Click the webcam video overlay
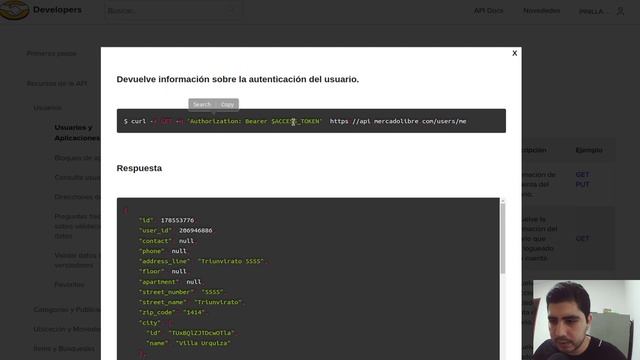Screen dimensions: 640x360 [587, 320]
